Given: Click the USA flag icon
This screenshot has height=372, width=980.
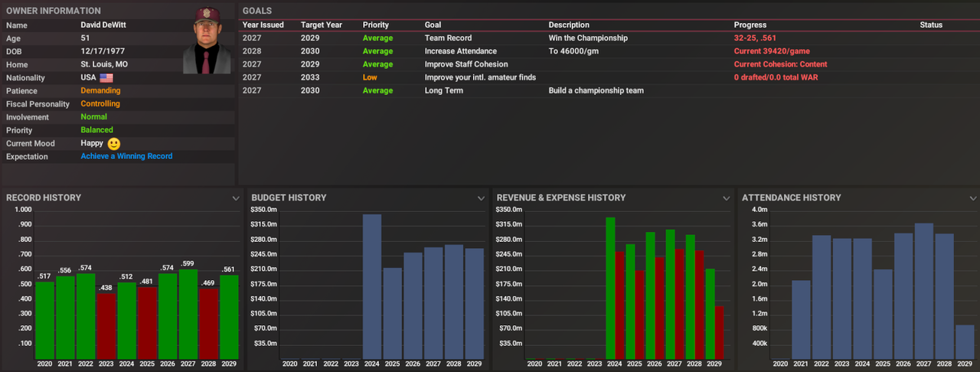Looking at the screenshot, I should click(106, 78).
